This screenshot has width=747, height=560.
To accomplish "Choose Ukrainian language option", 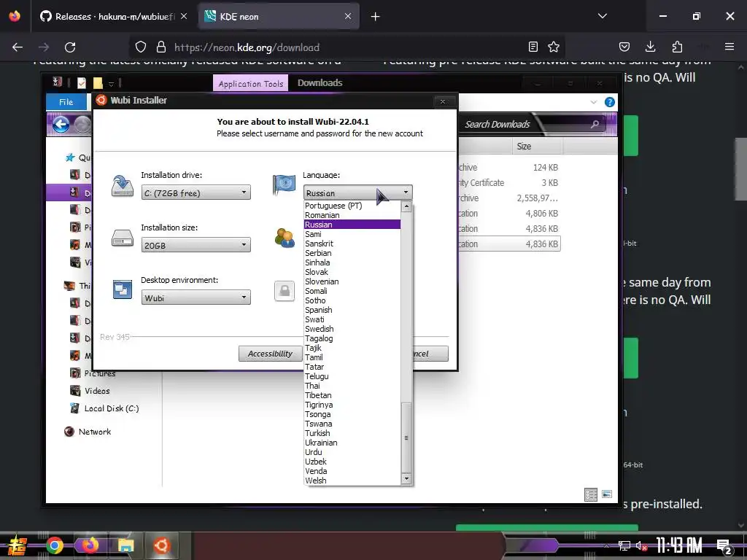I will pyautogui.click(x=352, y=443).
